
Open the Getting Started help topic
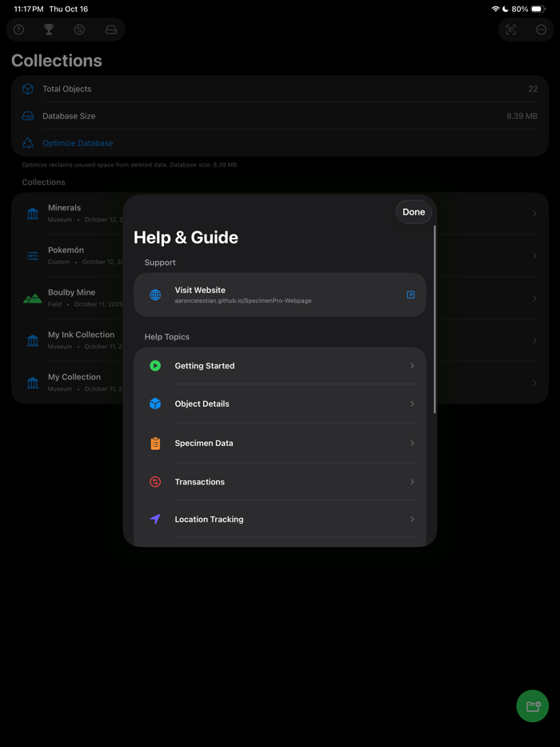[280, 366]
